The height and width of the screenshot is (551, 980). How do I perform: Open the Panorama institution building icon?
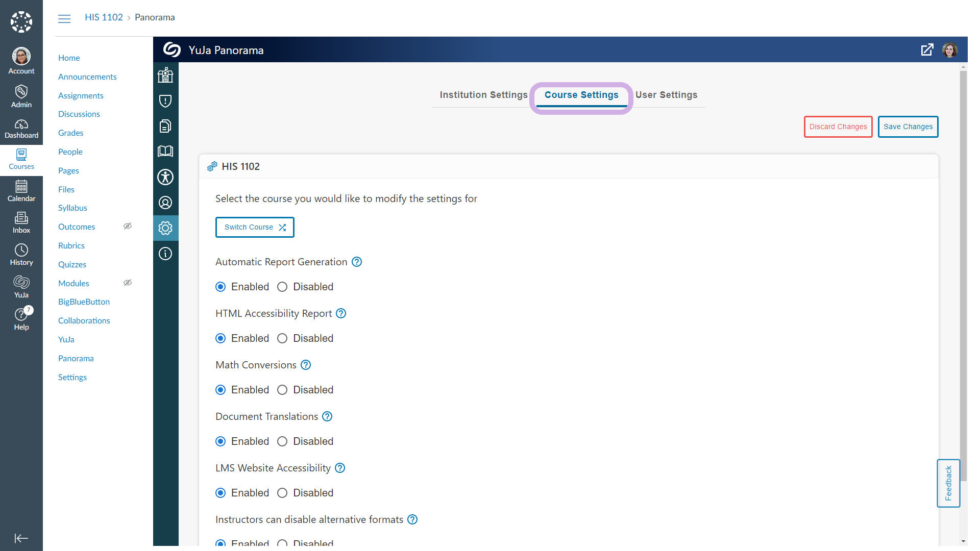[x=165, y=75]
